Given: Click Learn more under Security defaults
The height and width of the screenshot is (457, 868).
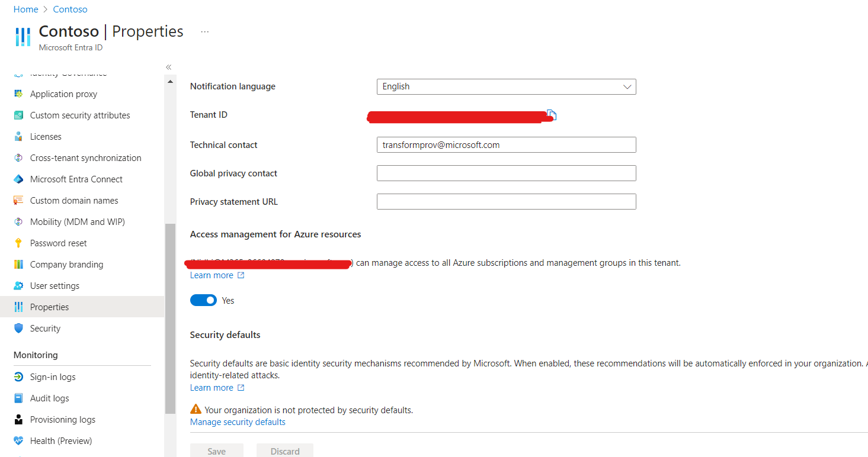Looking at the screenshot, I should 212,387.
